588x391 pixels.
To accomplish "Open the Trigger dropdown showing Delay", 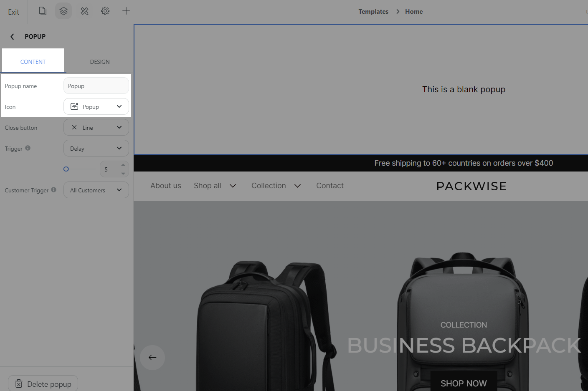I will [96, 149].
